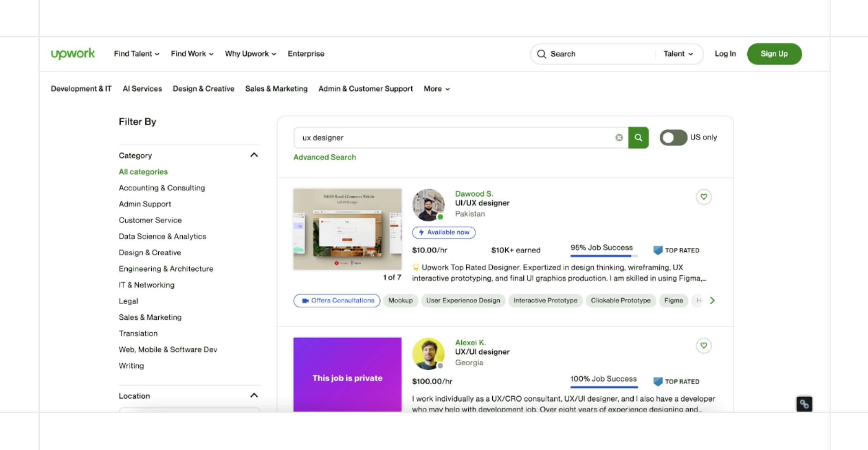Open the Talent search type dropdown
The height and width of the screenshot is (450, 868).
coord(678,53)
